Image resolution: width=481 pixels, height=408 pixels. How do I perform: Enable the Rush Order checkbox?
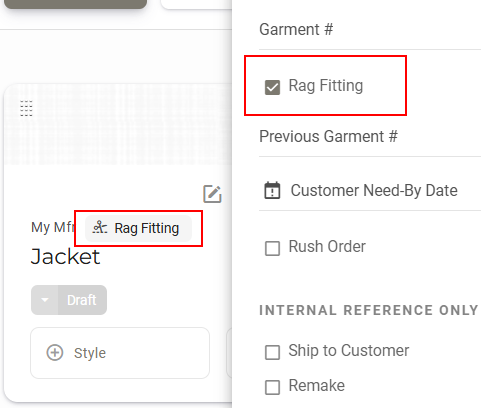pos(272,248)
